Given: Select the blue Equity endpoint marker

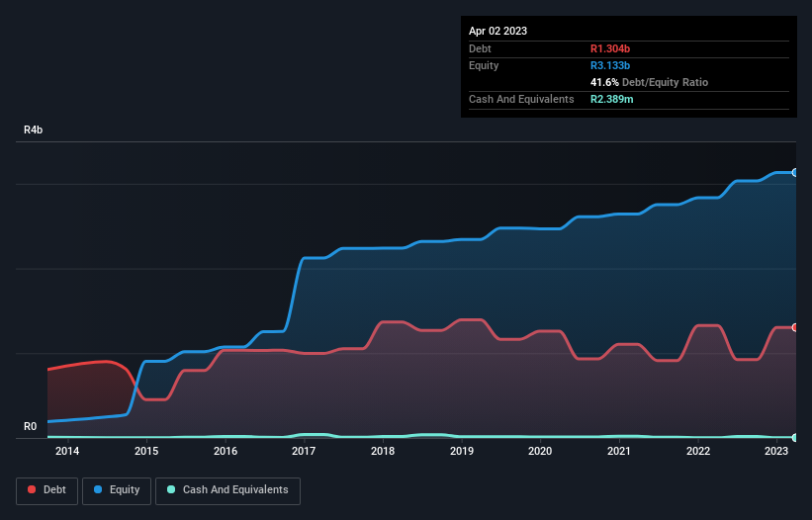Looking at the screenshot, I should pos(795,172).
